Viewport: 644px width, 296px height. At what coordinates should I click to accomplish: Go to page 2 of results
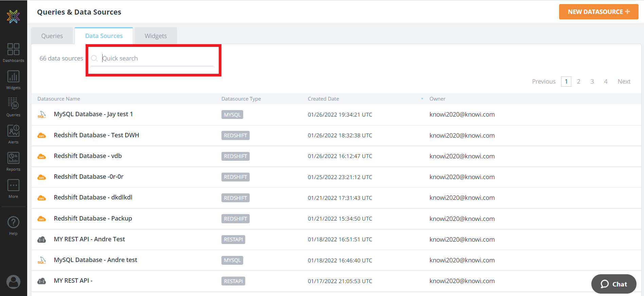[578, 82]
